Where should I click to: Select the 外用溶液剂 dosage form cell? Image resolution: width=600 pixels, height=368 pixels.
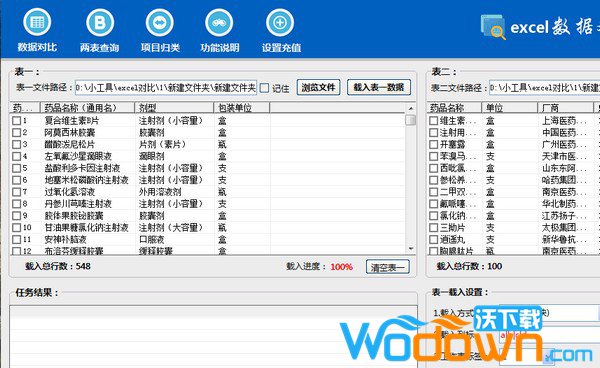coord(160,192)
